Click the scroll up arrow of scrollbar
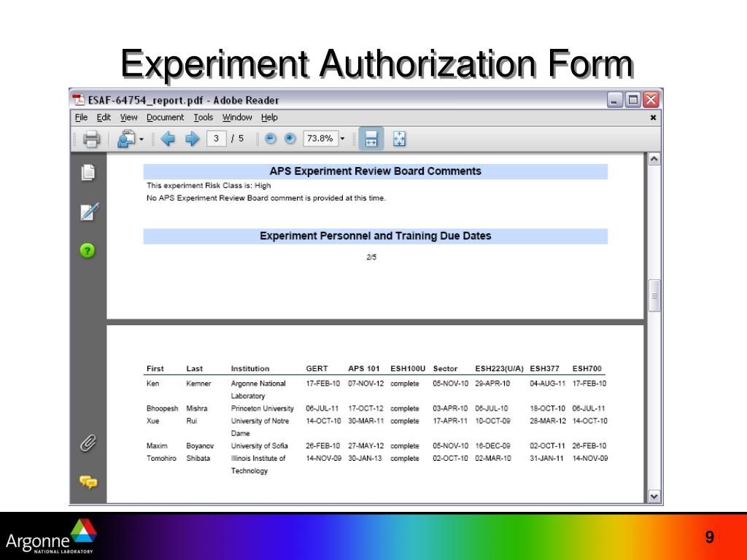 (x=654, y=159)
